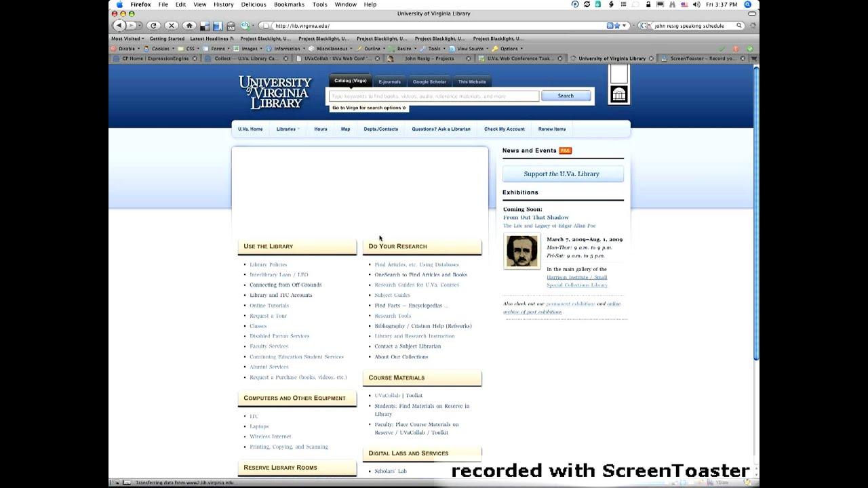The image size is (868, 488).
Task: Open the CSS dropdown
Action: [x=190, y=49]
